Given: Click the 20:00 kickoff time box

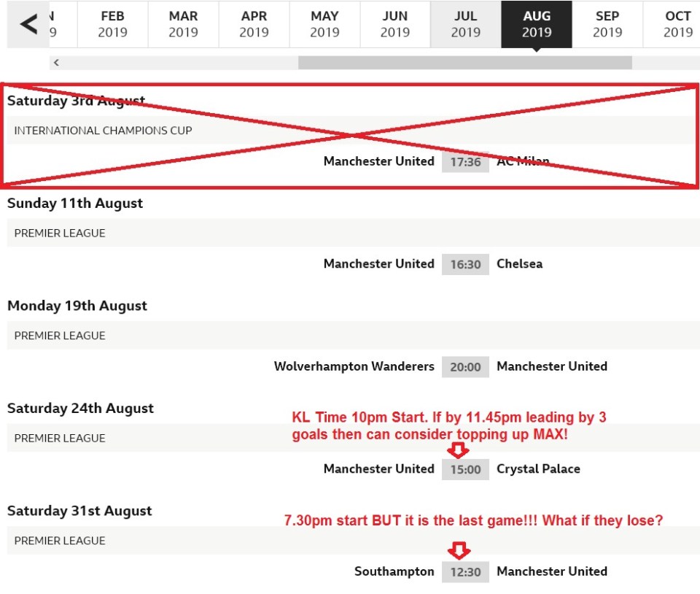Looking at the screenshot, I should point(465,367).
